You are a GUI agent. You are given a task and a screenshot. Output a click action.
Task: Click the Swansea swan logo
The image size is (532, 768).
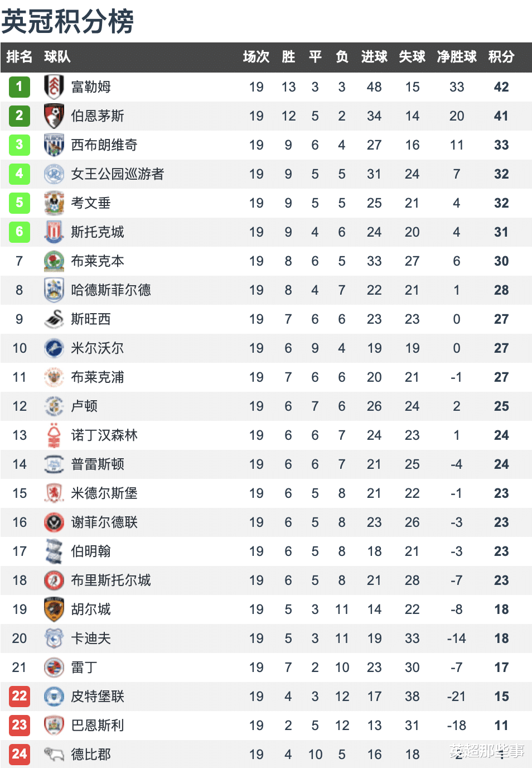54,319
